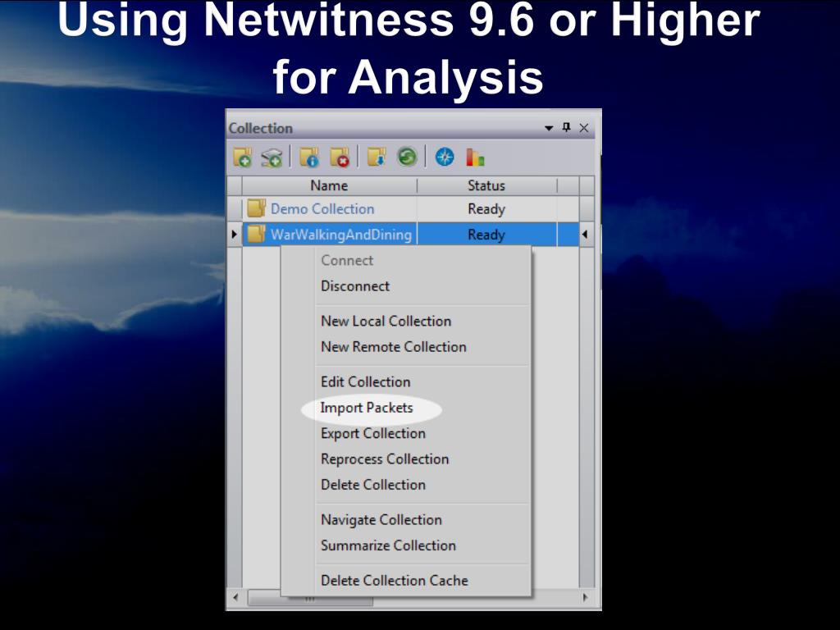Click the delete collection folder icon with red X
This screenshot has height=630, width=840.
(x=339, y=157)
